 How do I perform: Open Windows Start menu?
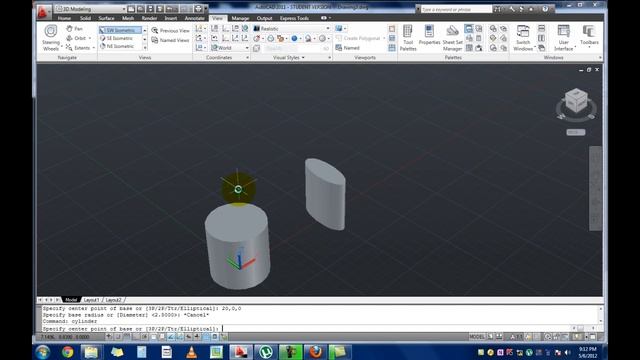42,352
